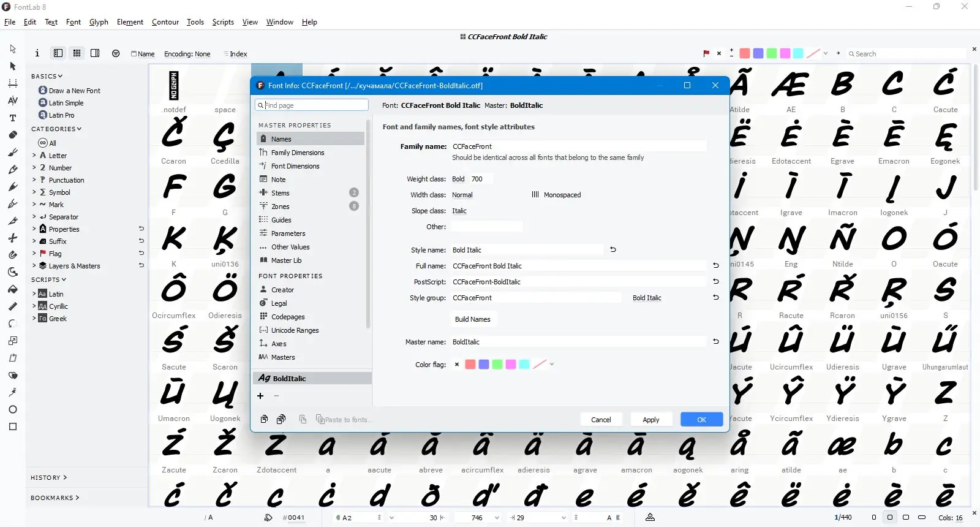Image resolution: width=980 pixels, height=527 pixels.
Task: Toggle the Monospaced option
Action: click(556, 195)
